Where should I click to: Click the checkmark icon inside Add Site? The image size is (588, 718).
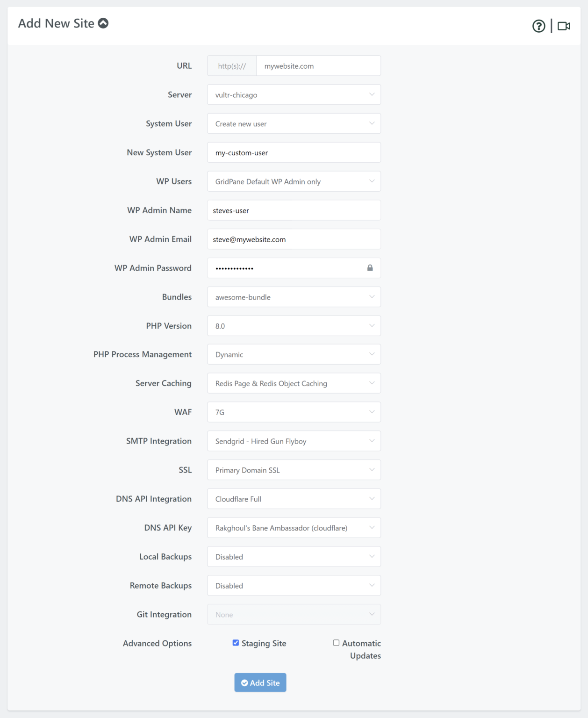245,682
